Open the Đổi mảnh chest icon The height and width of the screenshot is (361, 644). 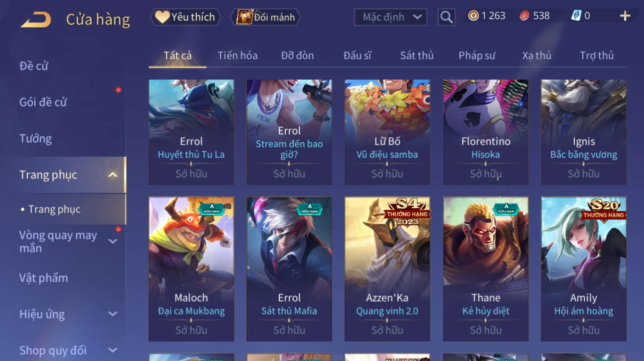[x=244, y=17]
